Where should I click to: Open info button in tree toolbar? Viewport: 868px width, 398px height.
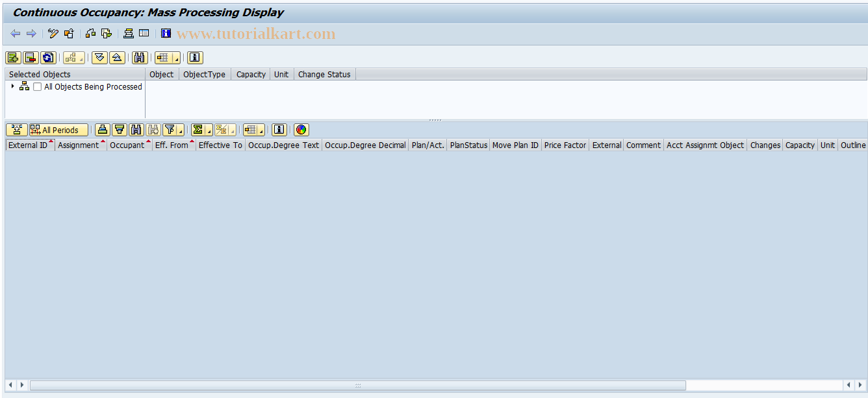(196, 58)
